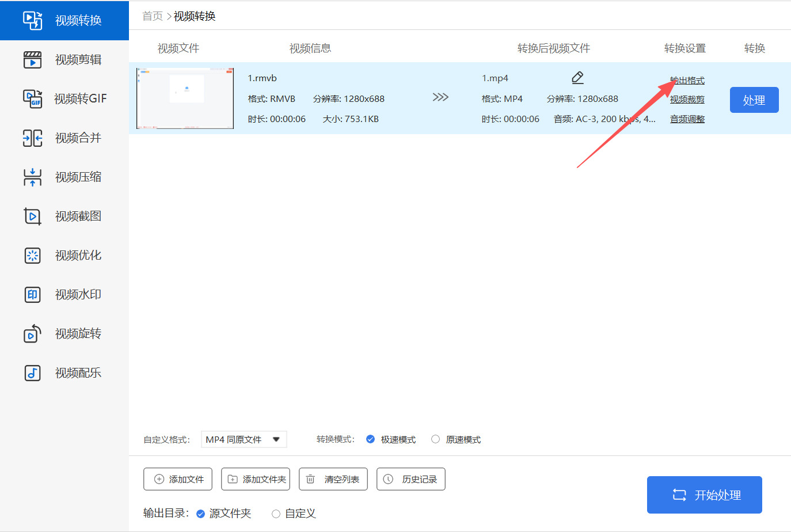Open the 视频配乐 tool
The width and height of the screenshot is (791, 532).
(33, 373)
